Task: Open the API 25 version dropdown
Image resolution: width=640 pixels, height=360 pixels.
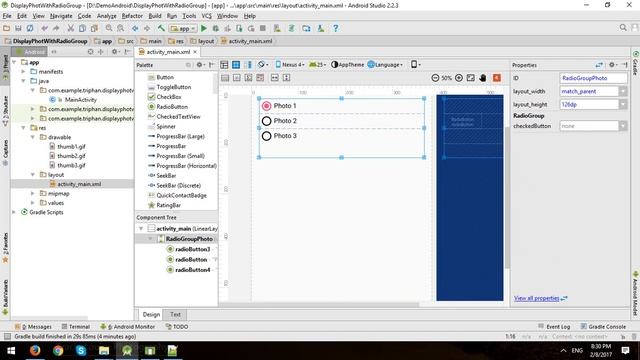Action: tap(318, 65)
